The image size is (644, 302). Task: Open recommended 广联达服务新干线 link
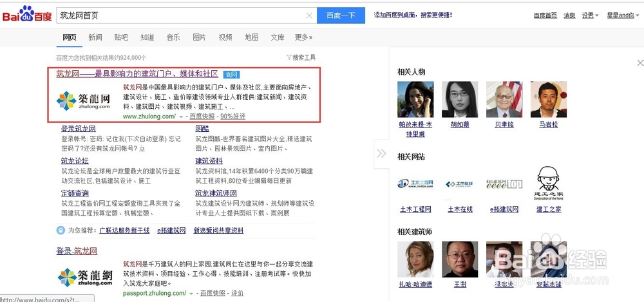click(124, 231)
